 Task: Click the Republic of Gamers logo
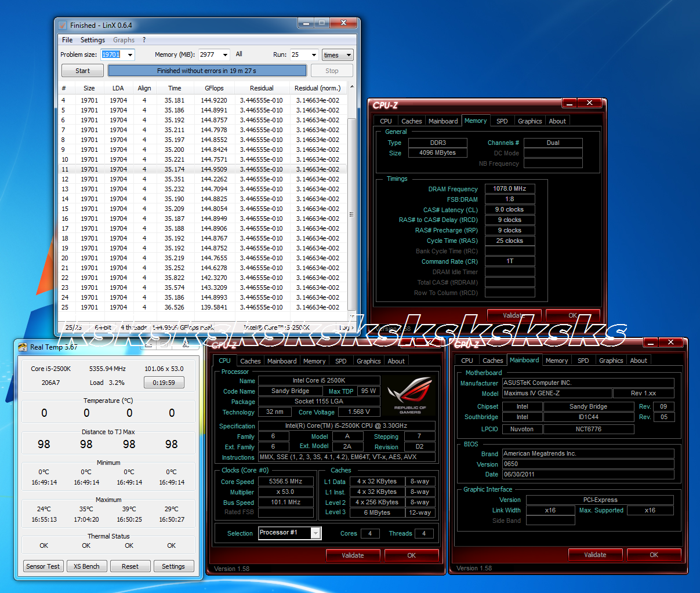[x=410, y=395]
